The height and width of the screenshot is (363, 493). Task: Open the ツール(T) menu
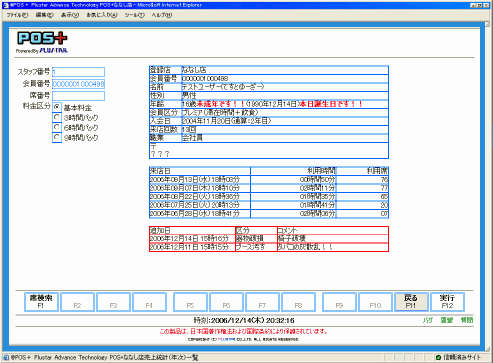(134, 15)
